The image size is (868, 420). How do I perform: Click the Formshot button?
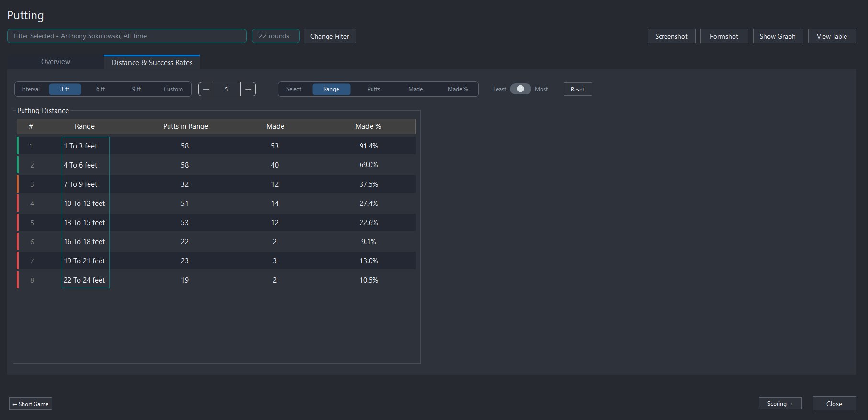(x=724, y=36)
